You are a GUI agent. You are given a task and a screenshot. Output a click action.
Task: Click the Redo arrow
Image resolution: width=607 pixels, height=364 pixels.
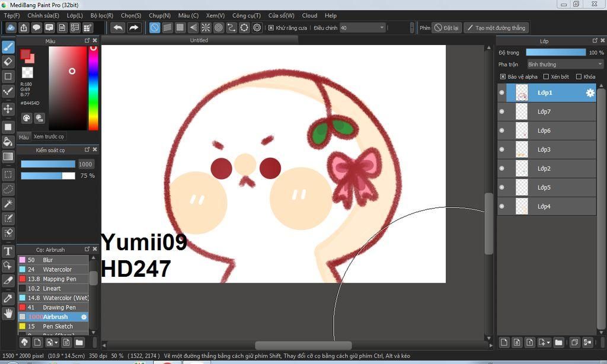133,28
